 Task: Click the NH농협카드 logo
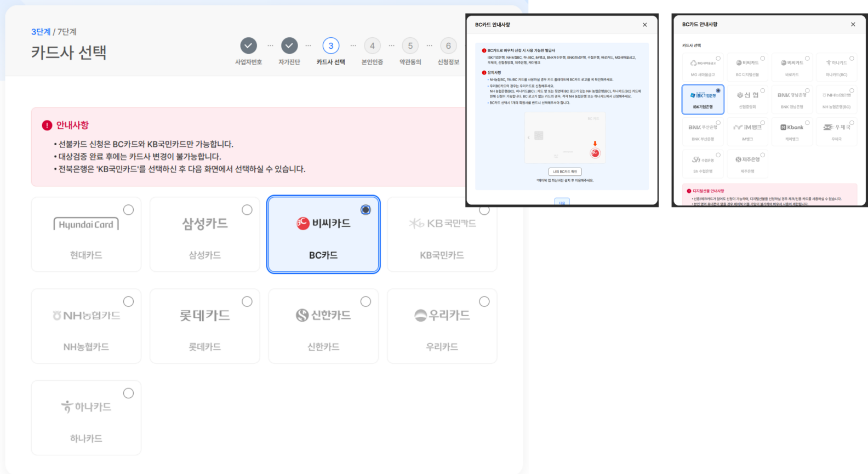click(x=86, y=316)
